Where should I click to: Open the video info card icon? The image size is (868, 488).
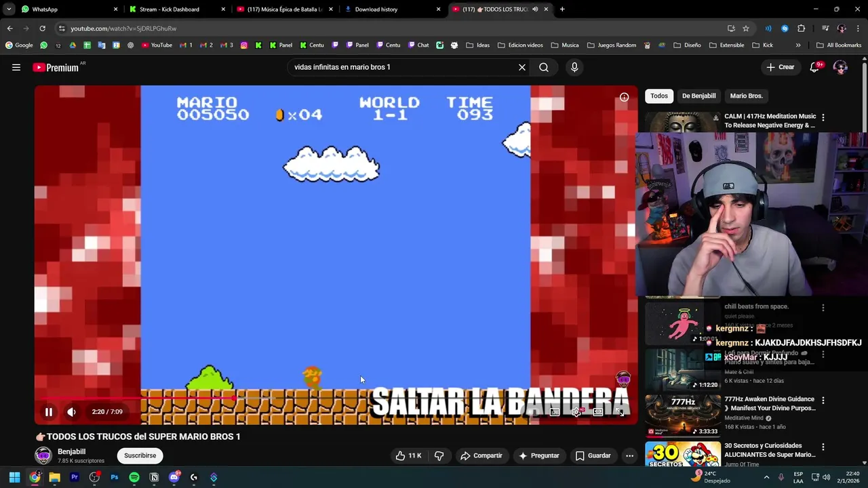[x=624, y=97]
